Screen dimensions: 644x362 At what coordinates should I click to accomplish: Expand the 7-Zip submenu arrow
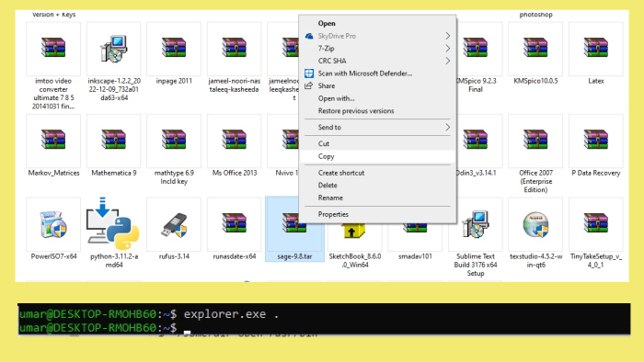click(448, 49)
